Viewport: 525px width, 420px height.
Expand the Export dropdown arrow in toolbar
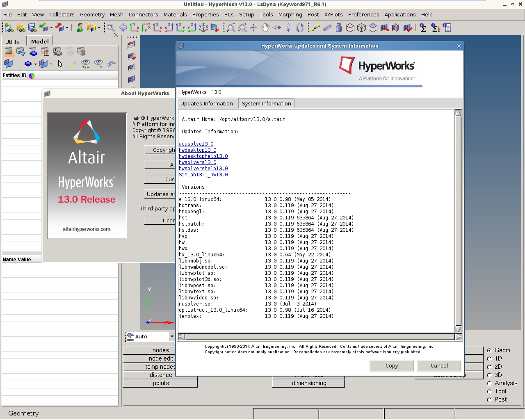coord(67,28)
